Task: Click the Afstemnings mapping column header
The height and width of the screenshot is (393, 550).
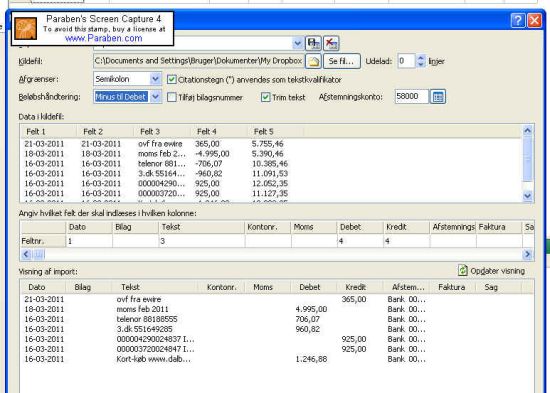Action: click(x=453, y=227)
